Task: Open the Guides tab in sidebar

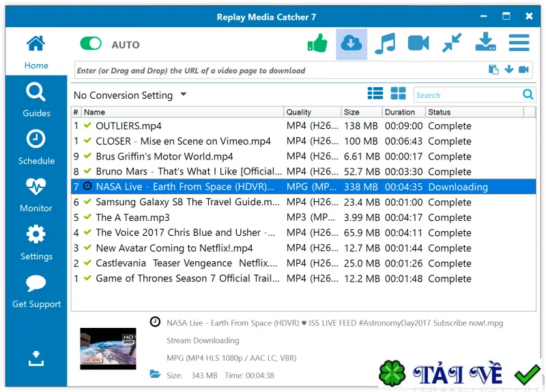Action: [x=36, y=100]
